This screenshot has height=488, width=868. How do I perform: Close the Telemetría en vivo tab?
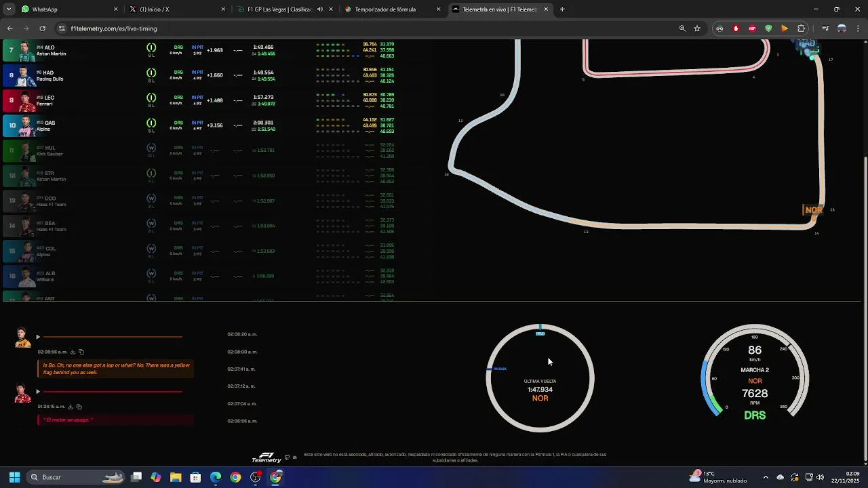click(x=546, y=9)
